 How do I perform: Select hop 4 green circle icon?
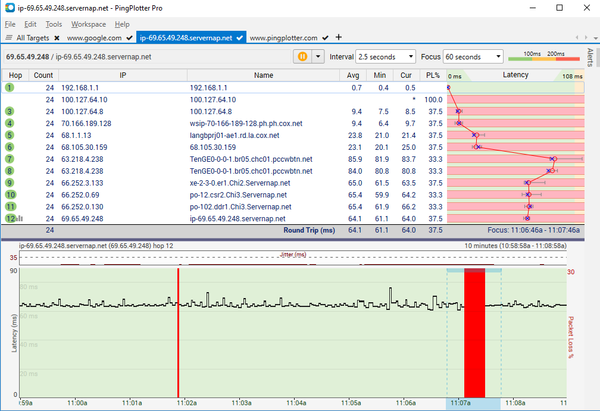(x=10, y=123)
